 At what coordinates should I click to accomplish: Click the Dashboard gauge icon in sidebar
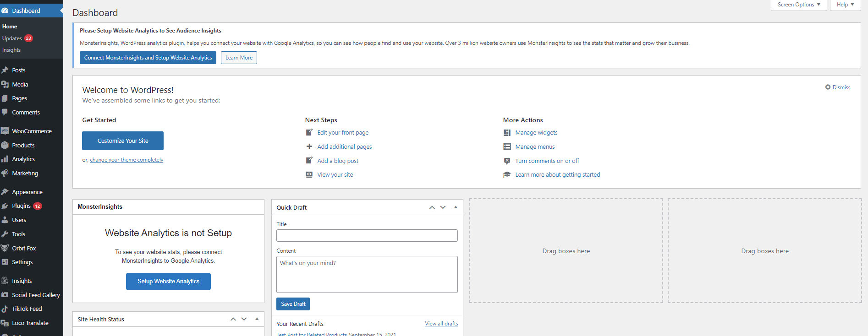(5, 11)
